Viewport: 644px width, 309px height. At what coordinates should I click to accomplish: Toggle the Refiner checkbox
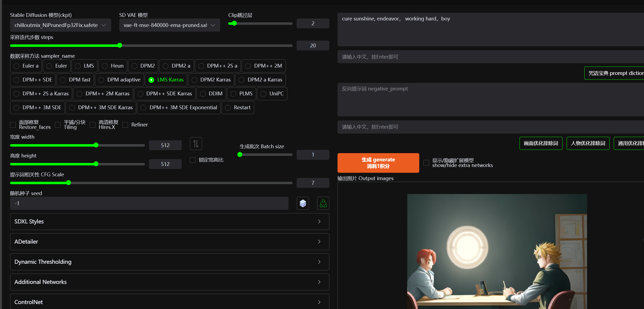pyautogui.click(x=125, y=125)
